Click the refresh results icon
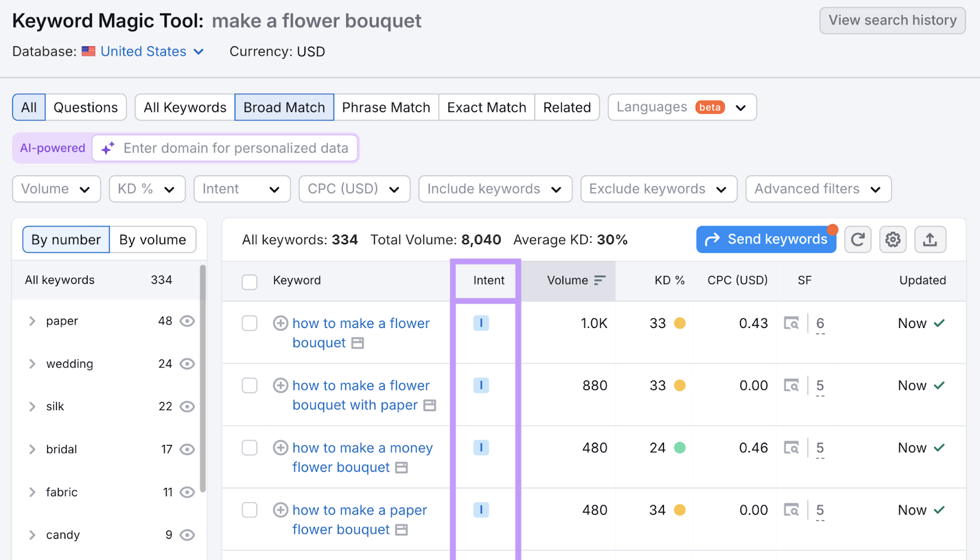Image resolution: width=980 pixels, height=560 pixels. point(858,239)
